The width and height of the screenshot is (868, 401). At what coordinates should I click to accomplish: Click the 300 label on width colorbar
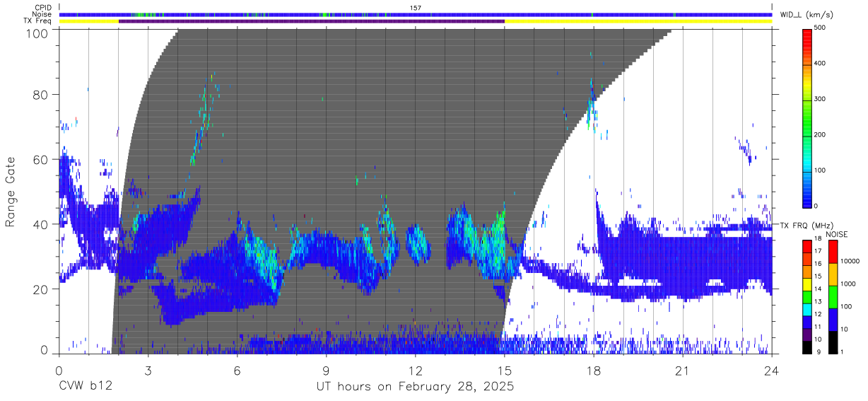(821, 99)
